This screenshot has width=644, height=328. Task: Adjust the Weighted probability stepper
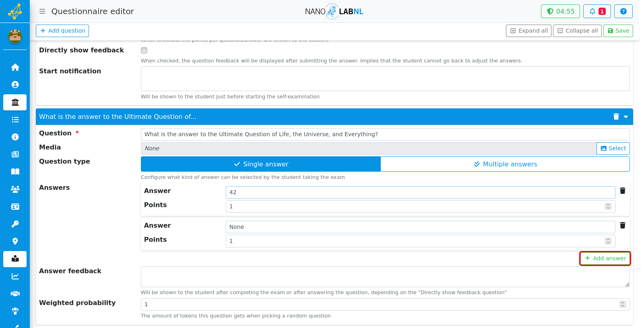point(623,304)
